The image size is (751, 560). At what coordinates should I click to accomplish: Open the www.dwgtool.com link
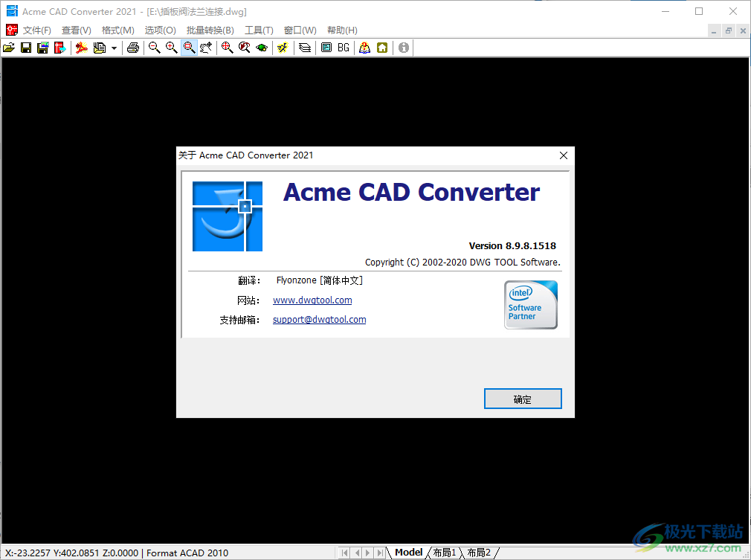(312, 300)
